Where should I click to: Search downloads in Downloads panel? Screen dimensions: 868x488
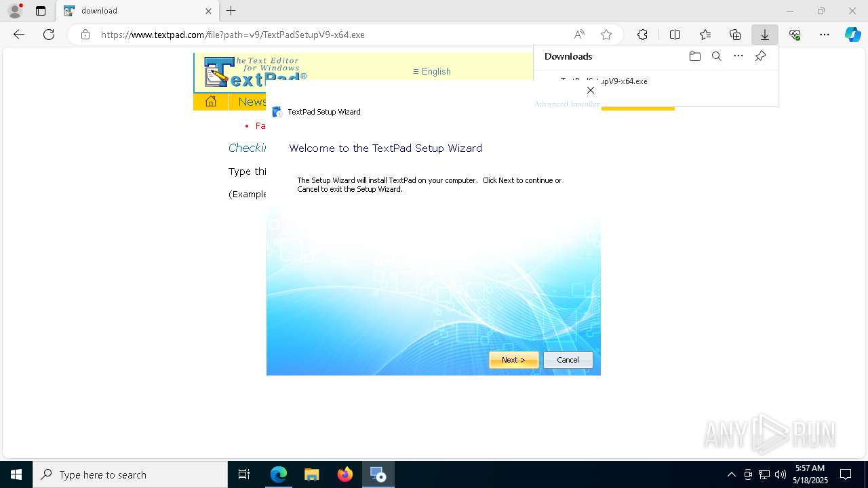(716, 56)
